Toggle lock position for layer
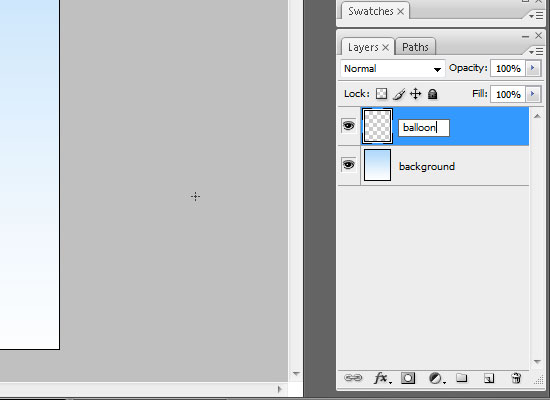 (x=415, y=94)
